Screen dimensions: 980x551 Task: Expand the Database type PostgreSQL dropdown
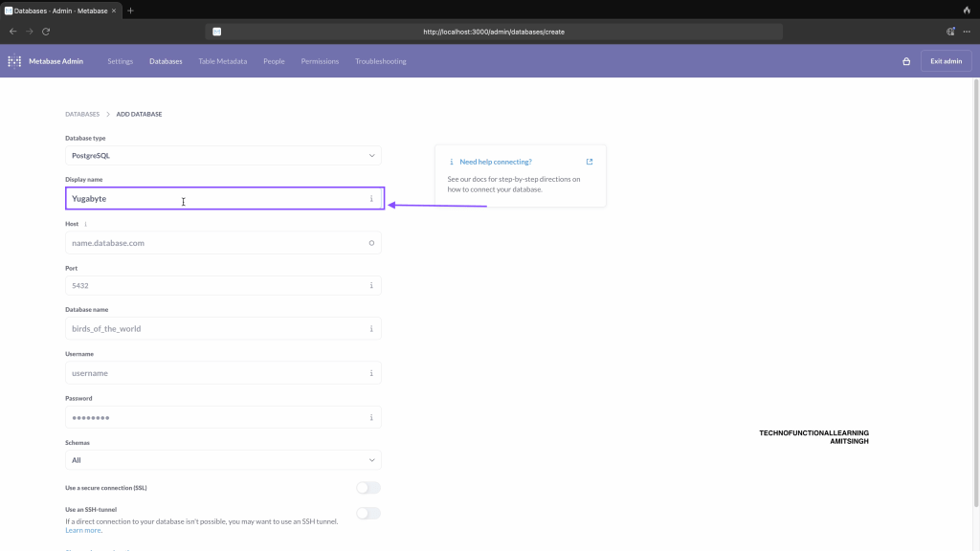tap(223, 155)
